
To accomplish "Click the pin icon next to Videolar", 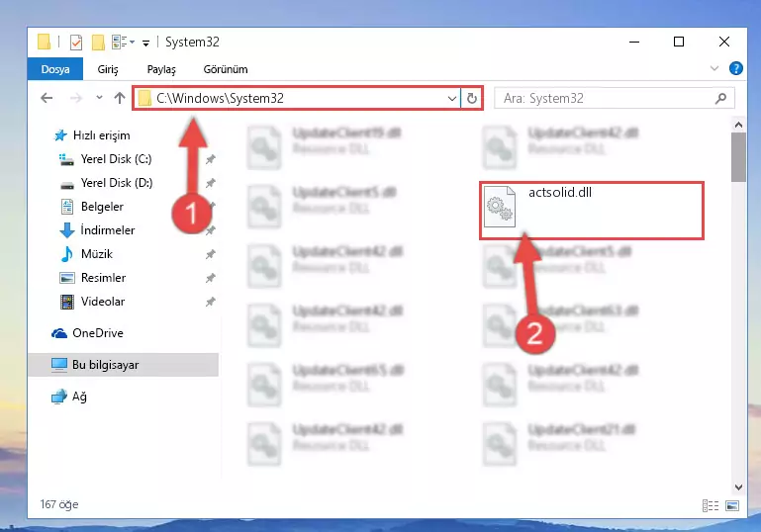I will click(210, 302).
